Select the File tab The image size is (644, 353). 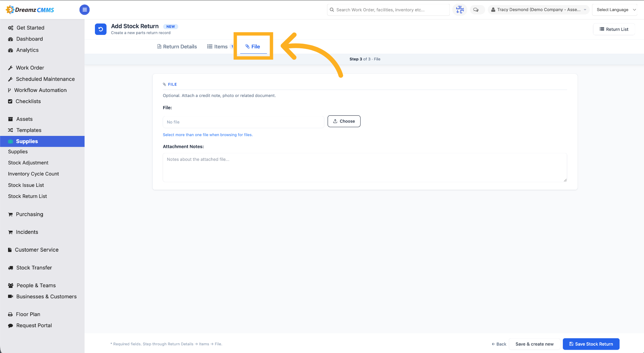click(253, 47)
